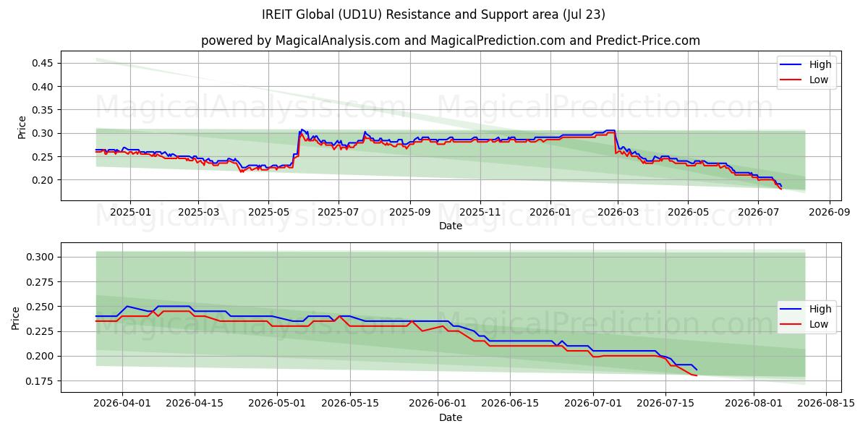This screenshot has width=868, height=434.
Task: Click the 2026-07 x-axis tick label
Action: [757, 212]
